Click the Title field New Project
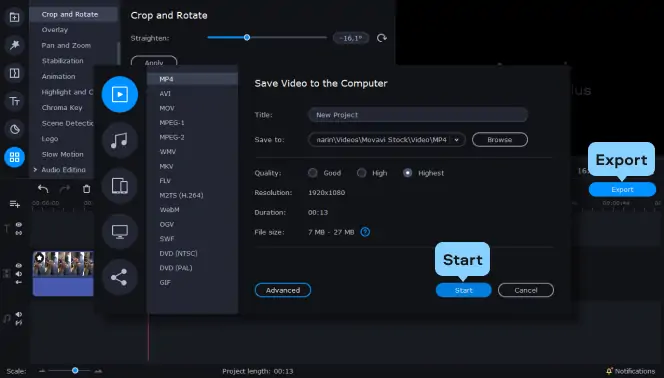The image size is (664, 378). pyautogui.click(x=418, y=115)
